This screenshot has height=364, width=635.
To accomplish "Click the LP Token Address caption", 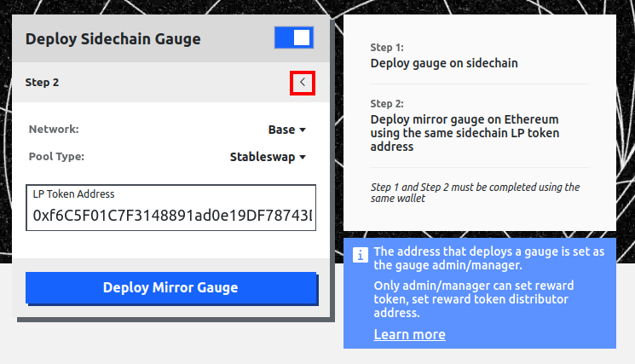I will 73,194.
